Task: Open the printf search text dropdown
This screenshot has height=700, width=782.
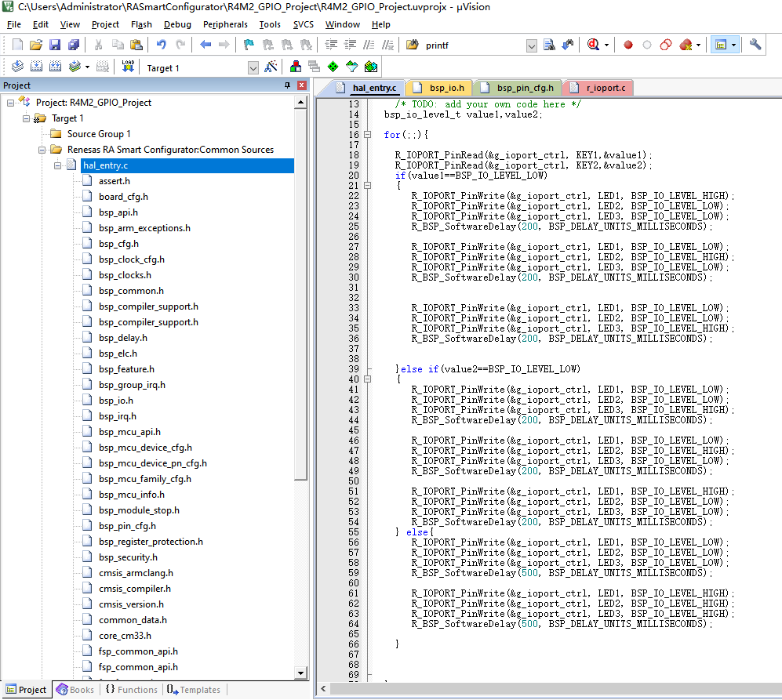Action: [532, 46]
